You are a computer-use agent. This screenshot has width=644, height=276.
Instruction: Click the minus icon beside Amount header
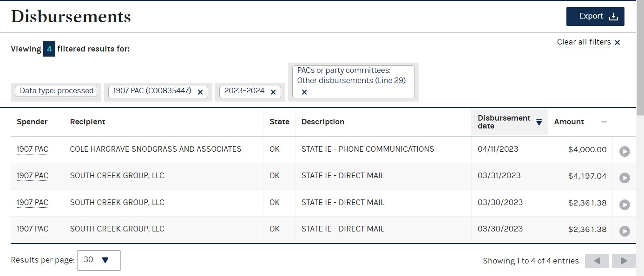(604, 122)
